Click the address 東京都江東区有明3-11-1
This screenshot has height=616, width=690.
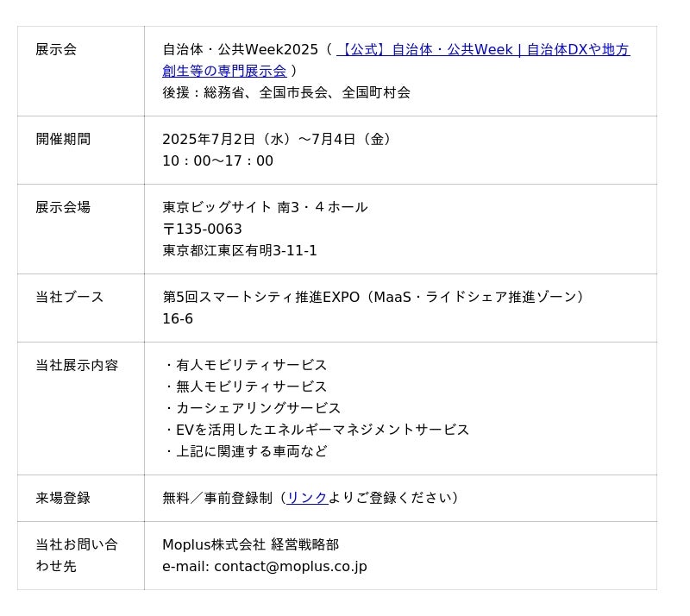tap(240, 250)
